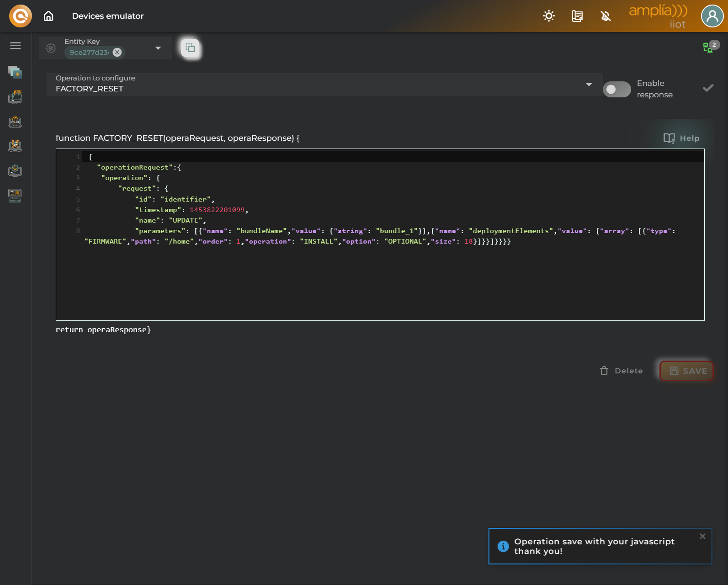Click inside the code editor line 1
Viewport: 728px width, 585px height.
click(x=393, y=157)
